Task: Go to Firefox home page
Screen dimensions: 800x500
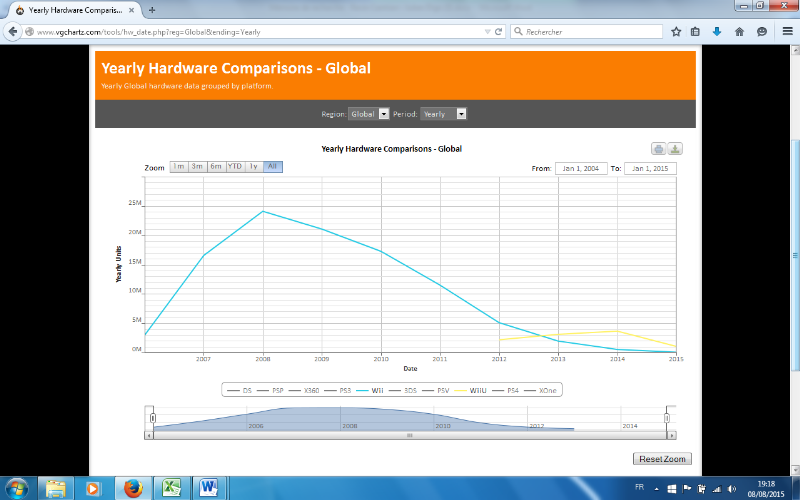Action: (739, 32)
